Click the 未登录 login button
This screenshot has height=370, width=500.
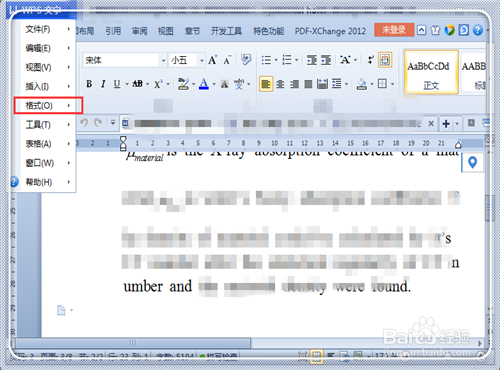(x=394, y=30)
